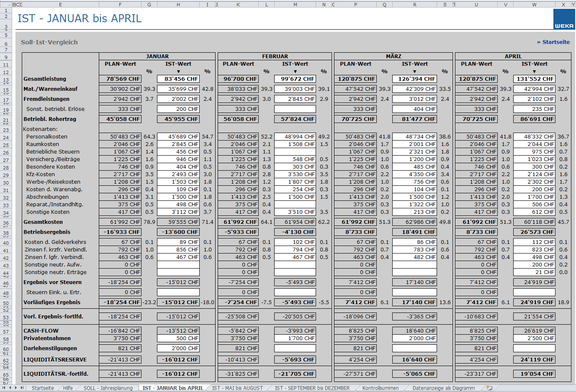Open the IST - MAI bis AUGUST tab
This screenshot has height=392, width=576.
[237, 388]
